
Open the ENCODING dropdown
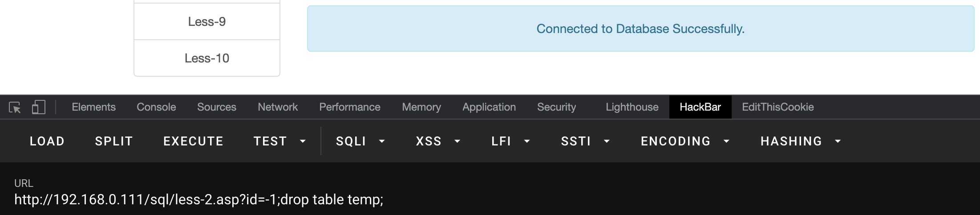click(684, 141)
